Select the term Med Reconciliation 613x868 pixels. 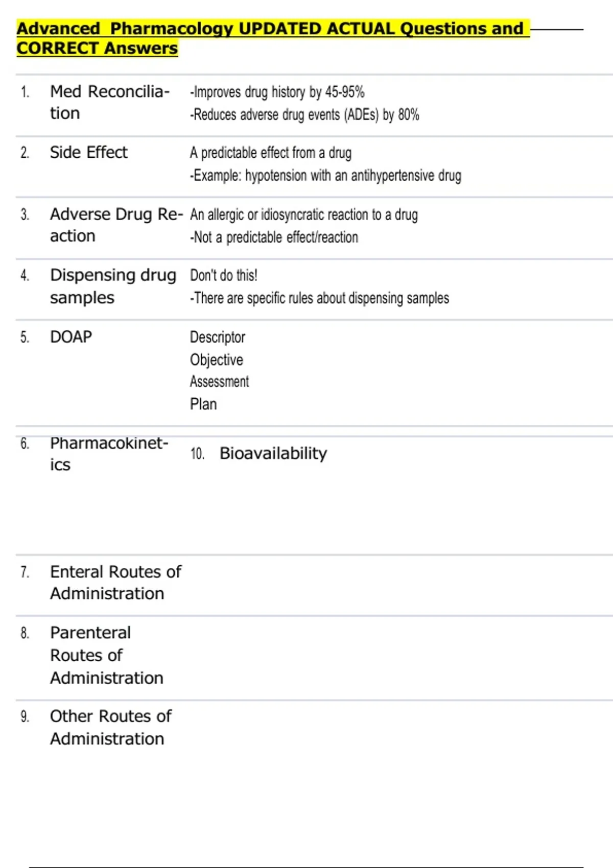pyautogui.click(x=110, y=102)
